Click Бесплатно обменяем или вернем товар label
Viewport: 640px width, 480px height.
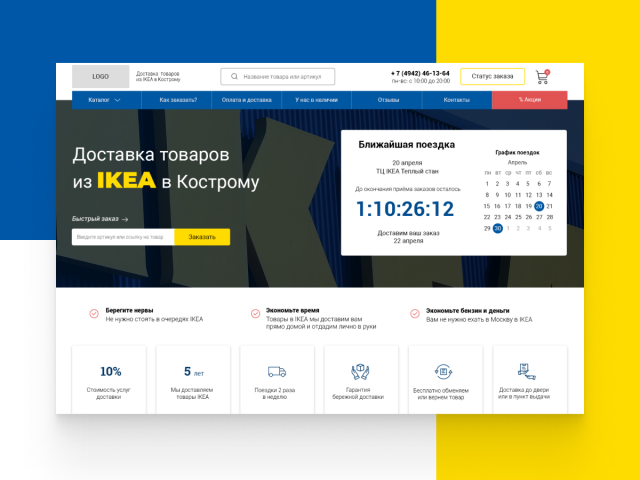[441, 394]
